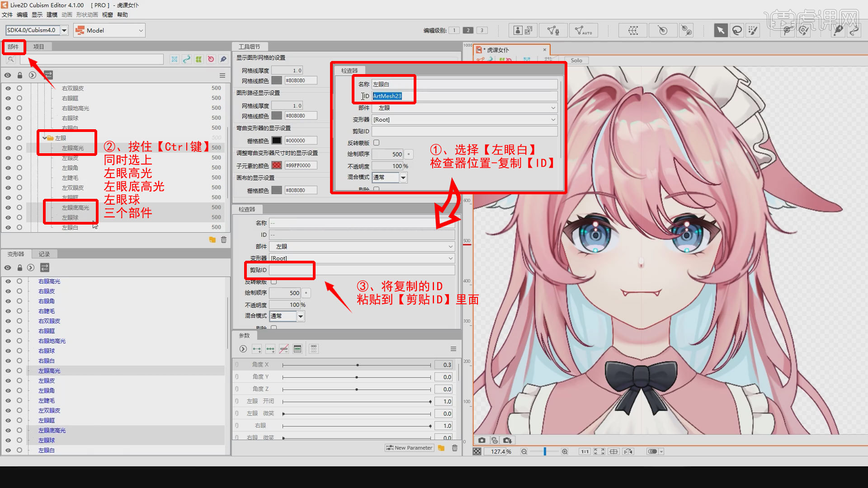This screenshot has width=868, height=488.
Task: Take a canvas snapshot with camera icon
Action: click(x=481, y=440)
